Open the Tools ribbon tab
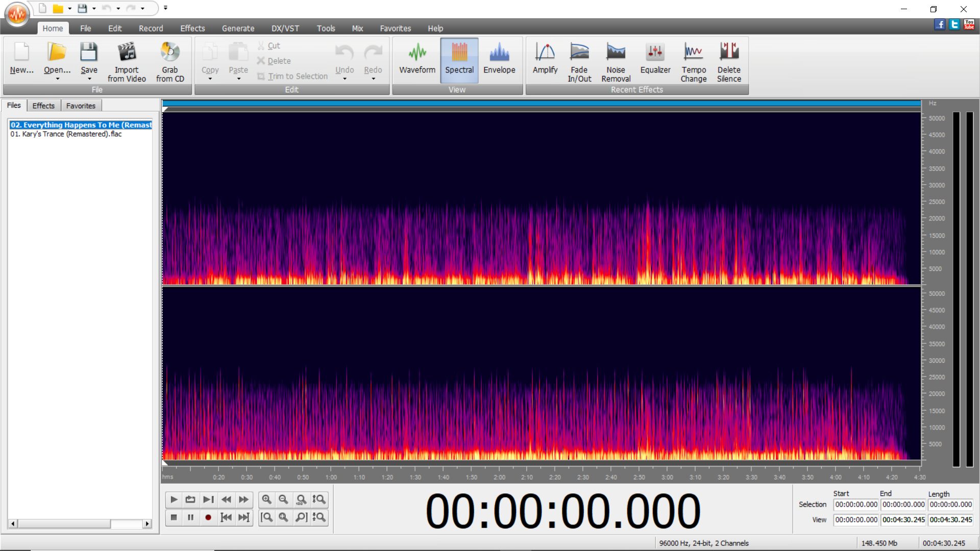Viewport: 980px width, 551px height. point(326,29)
